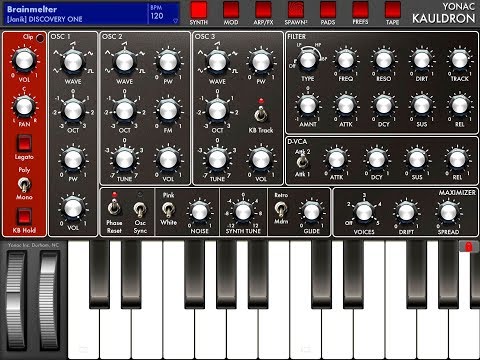Image resolution: width=480 pixels, height=360 pixels.
Task: Click the OSC 1 VOL knob
Action: tap(73, 209)
